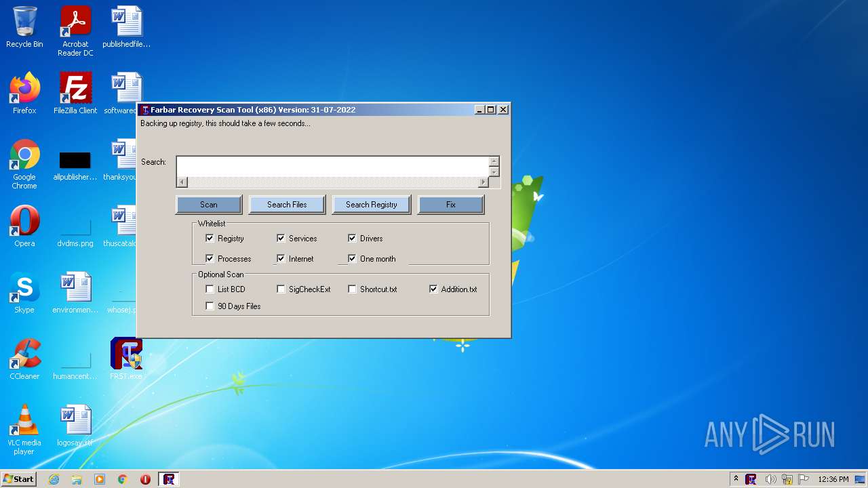Screen dimensions: 868x488
Task: Select the environmen Word document icon
Action: click(x=75, y=293)
